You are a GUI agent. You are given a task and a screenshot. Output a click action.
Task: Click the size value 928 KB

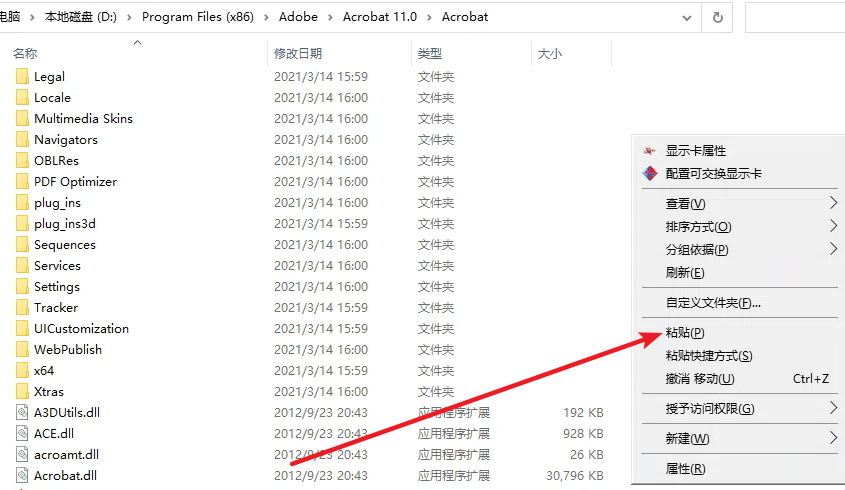pos(583,434)
